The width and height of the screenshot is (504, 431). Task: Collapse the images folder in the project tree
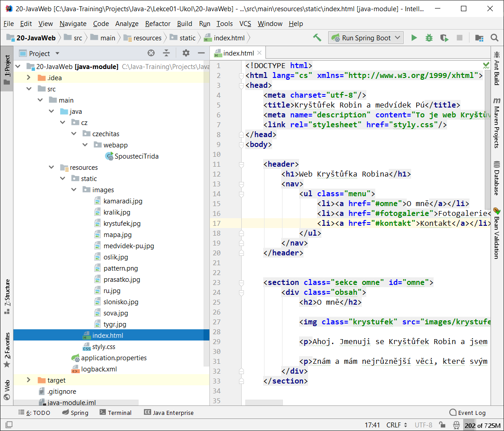click(x=74, y=190)
